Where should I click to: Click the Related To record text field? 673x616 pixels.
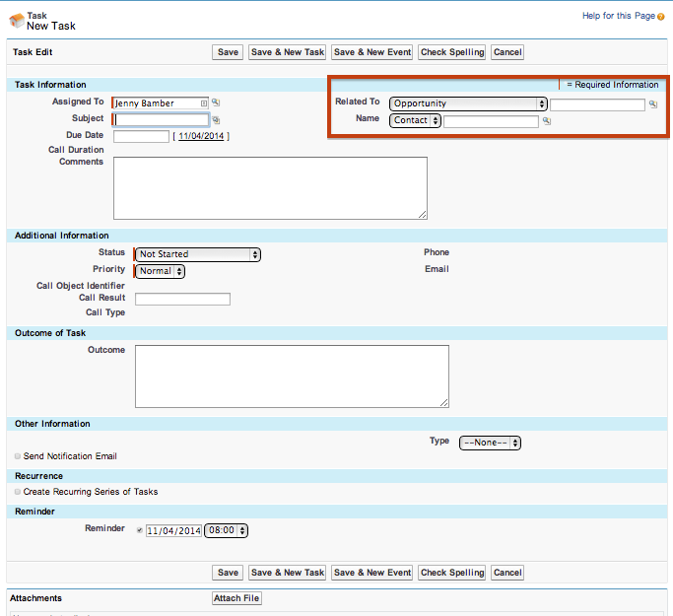pos(597,104)
